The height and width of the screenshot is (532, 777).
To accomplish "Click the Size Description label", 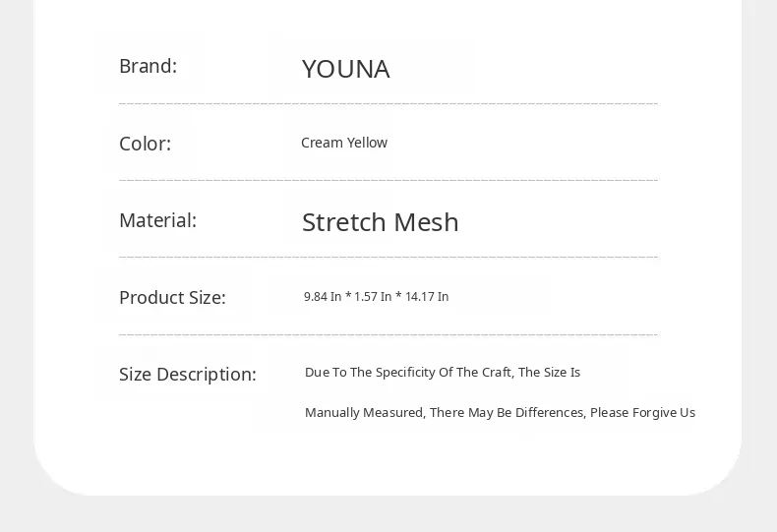I will tap(187, 375).
